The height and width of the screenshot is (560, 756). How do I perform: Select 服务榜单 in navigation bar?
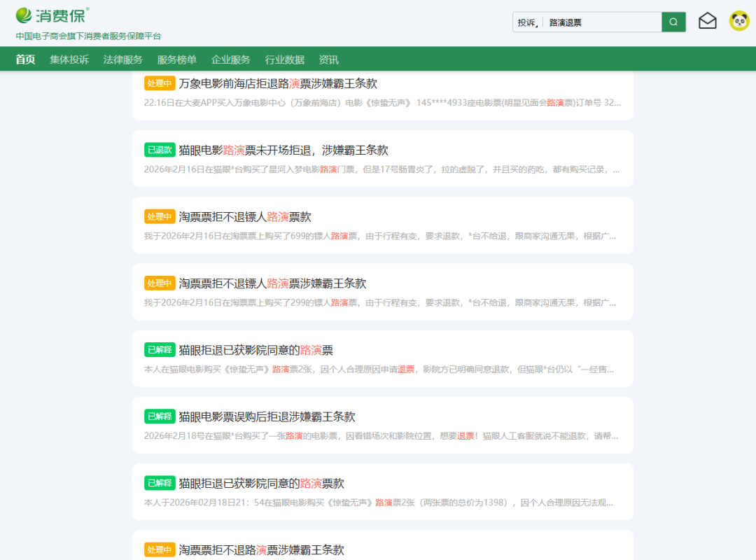[177, 59]
